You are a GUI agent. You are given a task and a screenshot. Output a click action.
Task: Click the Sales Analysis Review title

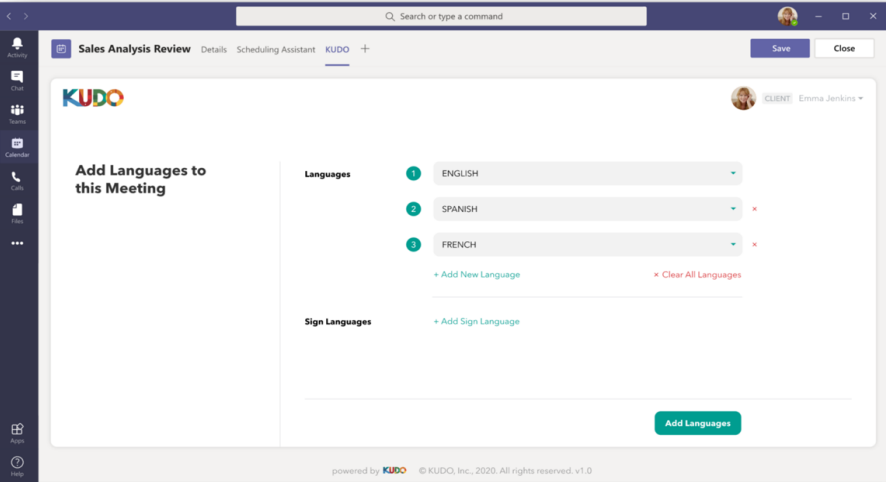134,49
